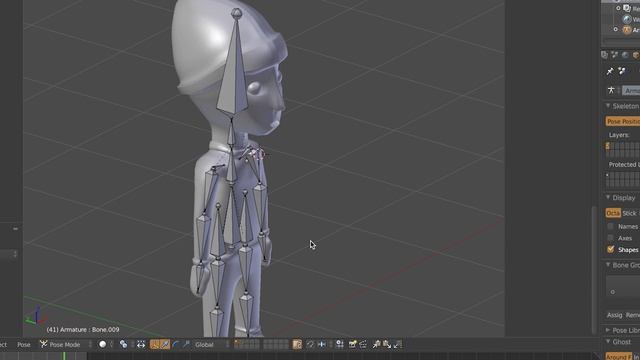
Task: Toggle the X-axis mirror icon
Action: pos(322,344)
